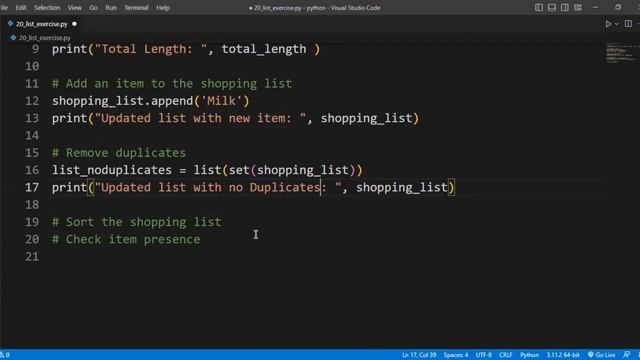Open the Help menu
Screen dimensions: 640x360
pos(162,7)
